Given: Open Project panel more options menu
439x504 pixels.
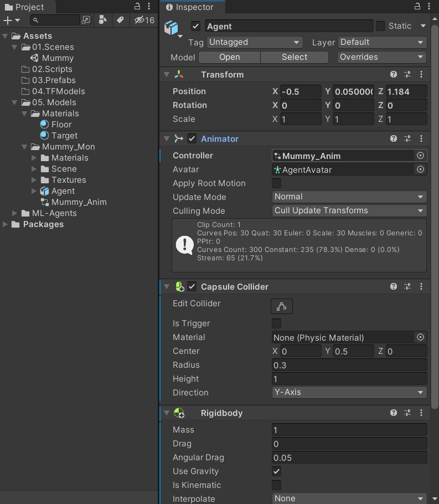Looking at the screenshot, I should 149,6.
